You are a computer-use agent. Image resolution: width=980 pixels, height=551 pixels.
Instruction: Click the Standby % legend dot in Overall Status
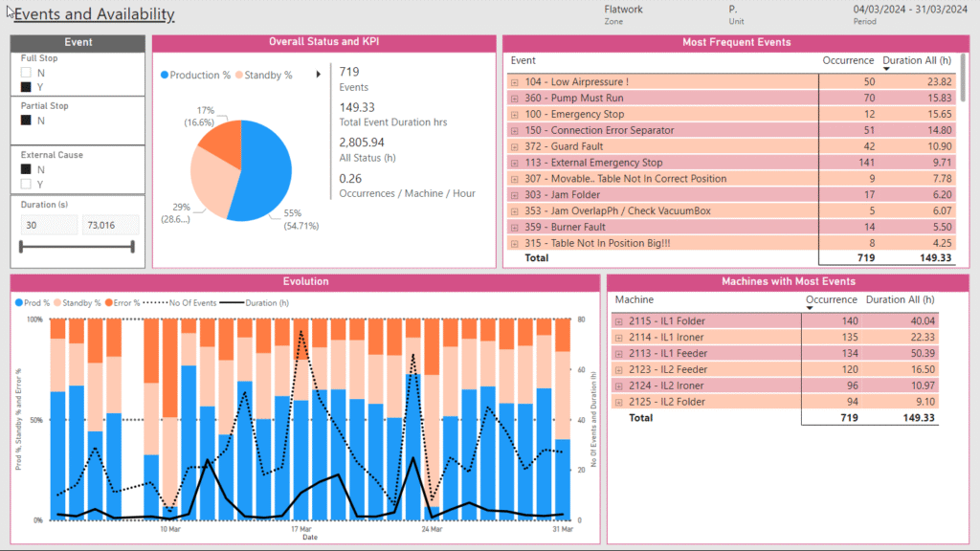[x=240, y=75]
